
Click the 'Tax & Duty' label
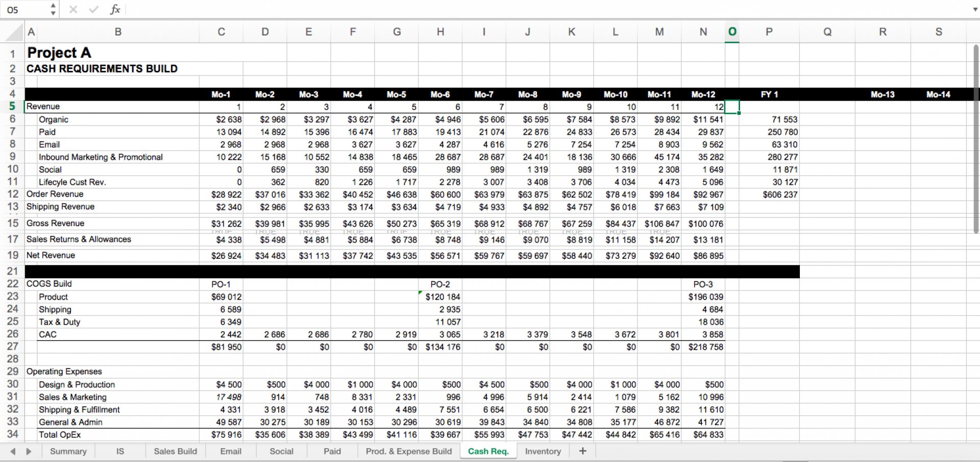(59, 322)
